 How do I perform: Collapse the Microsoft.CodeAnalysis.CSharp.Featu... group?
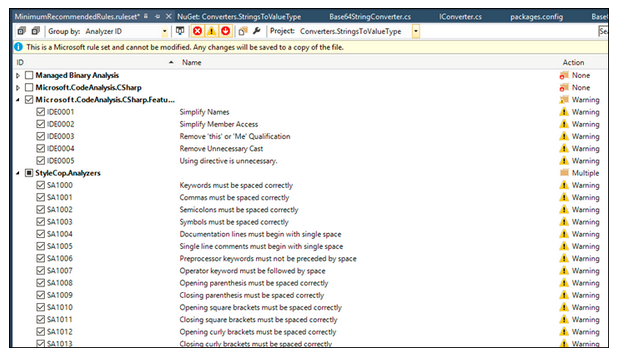point(18,100)
